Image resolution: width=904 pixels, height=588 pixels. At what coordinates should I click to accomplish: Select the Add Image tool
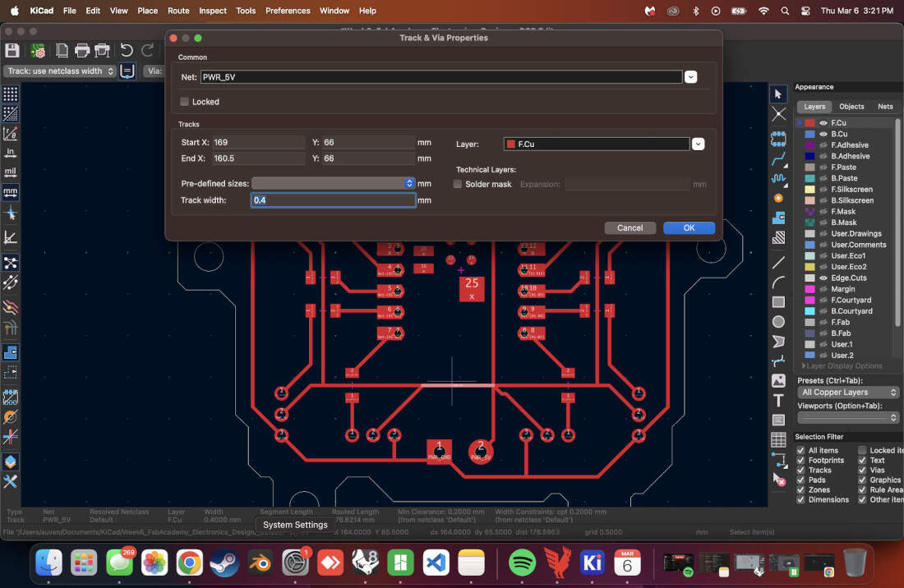[778, 381]
